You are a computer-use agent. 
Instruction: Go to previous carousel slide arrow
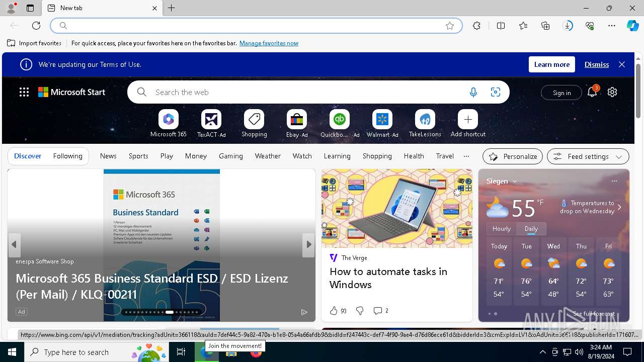click(14, 244)
